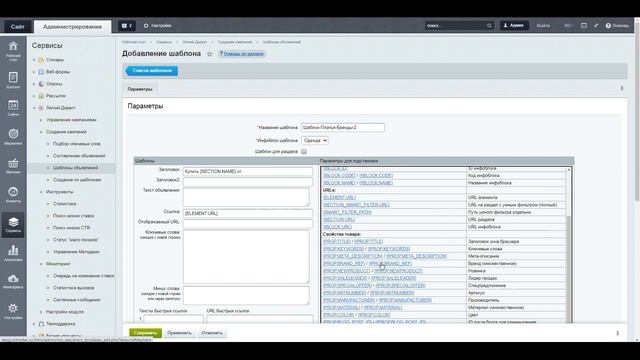
Task: Click Сервисы in the breadcrumb
Action: 163,42
